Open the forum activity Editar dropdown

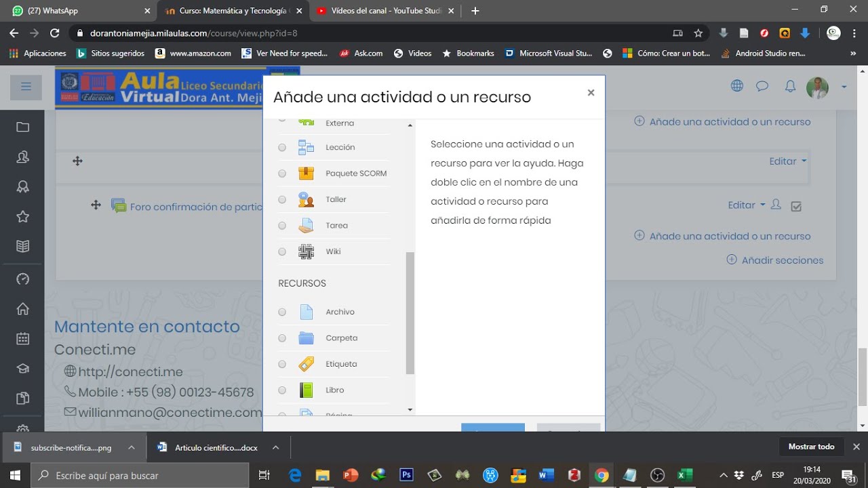point(747,205)
